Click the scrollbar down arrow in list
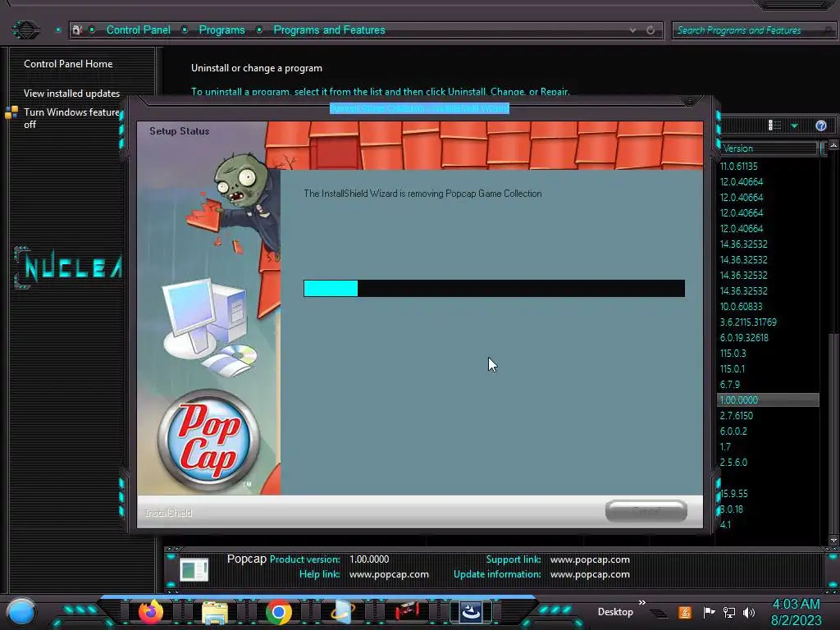The width and height of the screenshot is (840, 630). click(833, 540)
